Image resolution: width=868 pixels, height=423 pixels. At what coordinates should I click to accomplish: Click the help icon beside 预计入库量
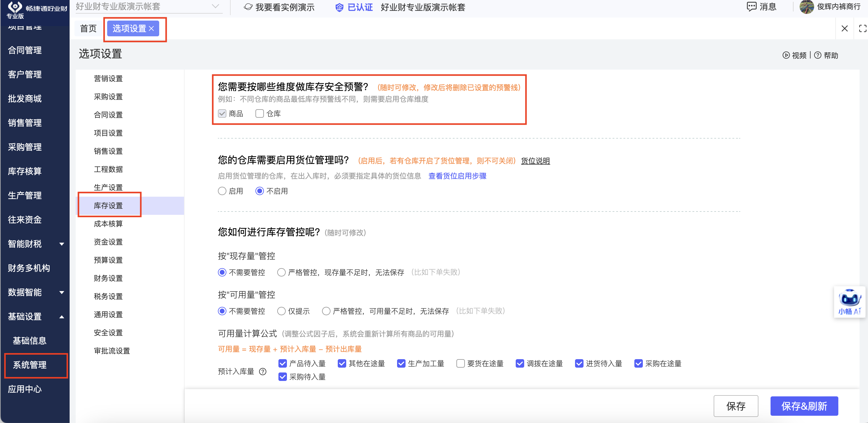tap(263, 372)
